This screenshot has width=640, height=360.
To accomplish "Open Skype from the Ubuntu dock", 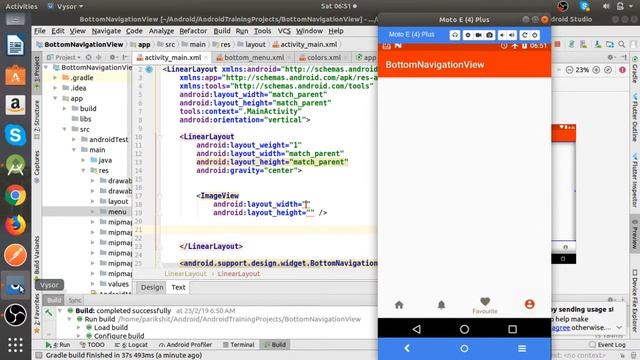I will point(15,135).
